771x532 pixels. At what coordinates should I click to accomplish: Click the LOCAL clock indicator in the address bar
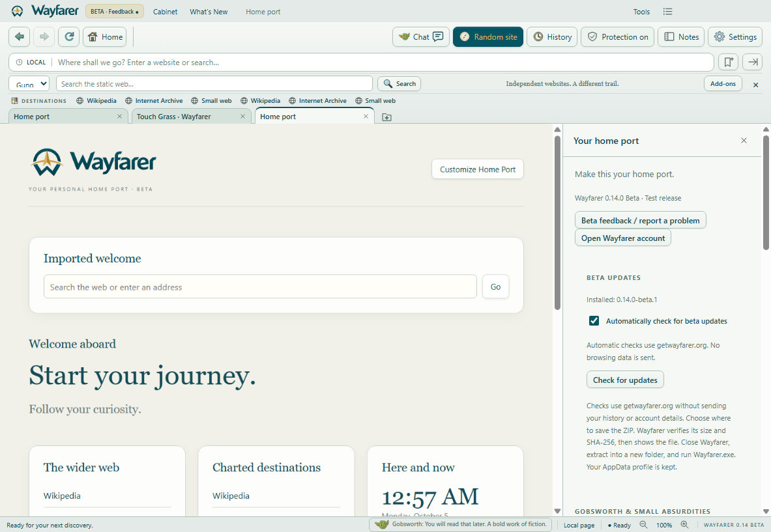tap(31, 63)
